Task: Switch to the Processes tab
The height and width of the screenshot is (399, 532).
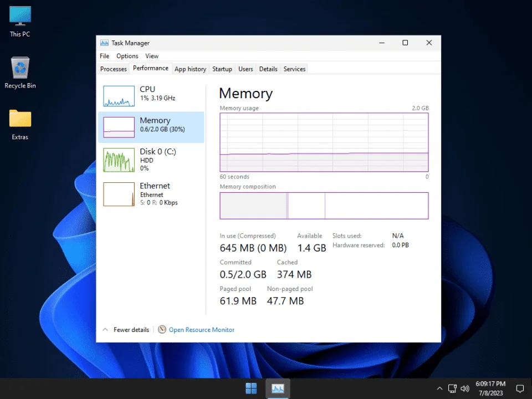Action: [113, 69]
